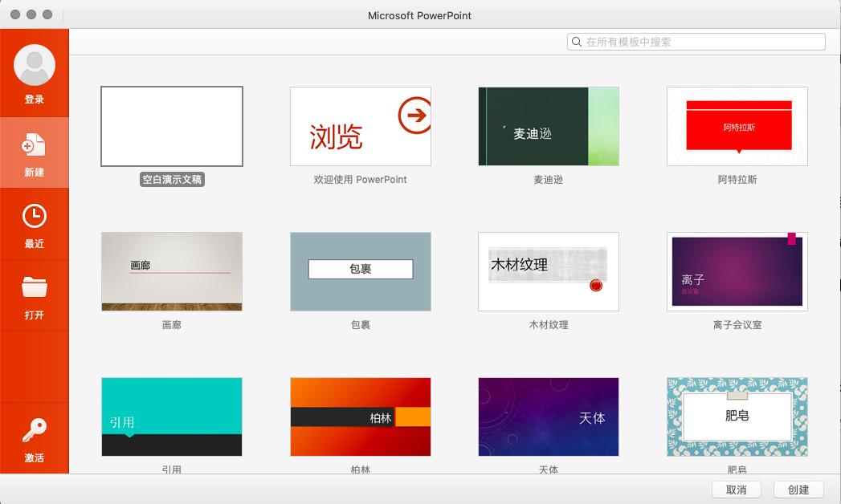Open the 欢迎使用 PowerPoint template
This screenshot has width=841, height=504.
coord(360,125)
